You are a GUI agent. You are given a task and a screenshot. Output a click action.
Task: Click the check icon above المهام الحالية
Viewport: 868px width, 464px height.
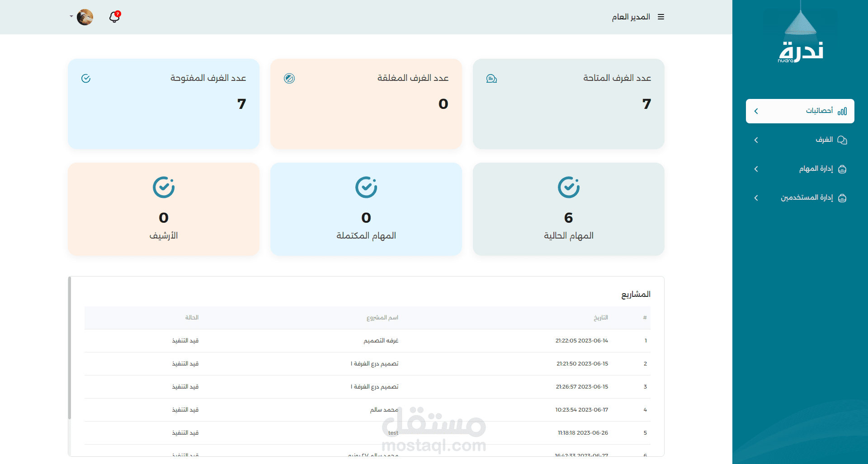(569, 187)
